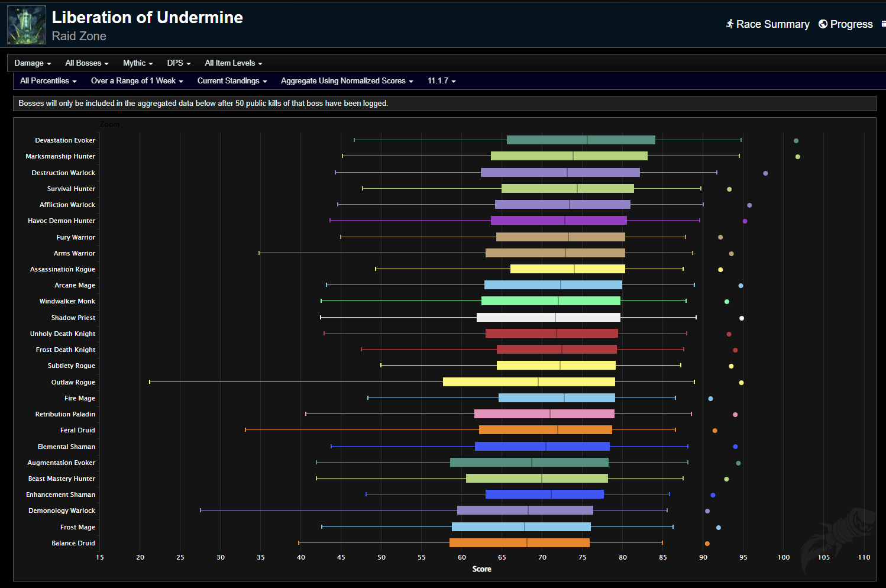This screenshot has width=886, height=588.
Task: Expand the All Bosses dropdown
Action: click(86, 63)
